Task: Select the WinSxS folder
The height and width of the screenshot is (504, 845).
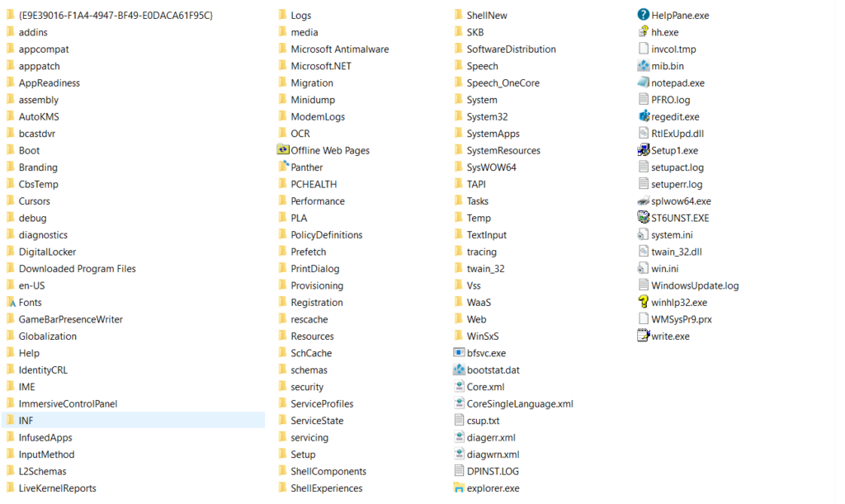Action: click(x=477, y=336)
